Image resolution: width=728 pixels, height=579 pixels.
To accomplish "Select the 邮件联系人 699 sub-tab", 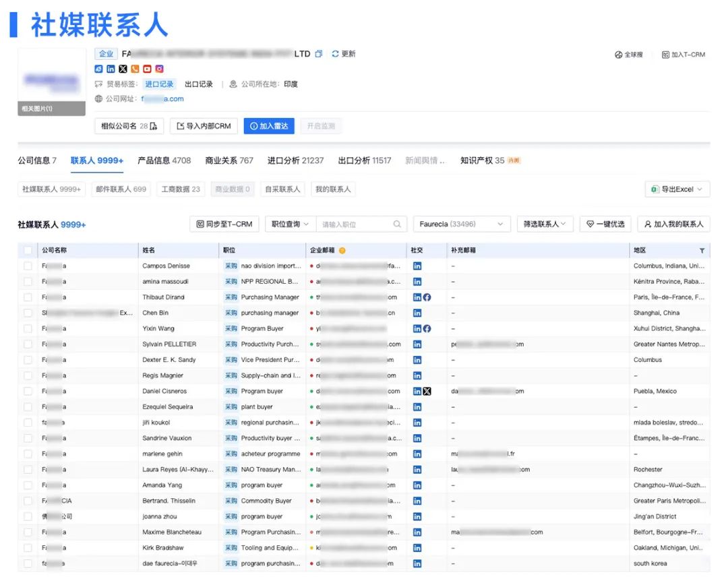I will [x=121, y=189].
